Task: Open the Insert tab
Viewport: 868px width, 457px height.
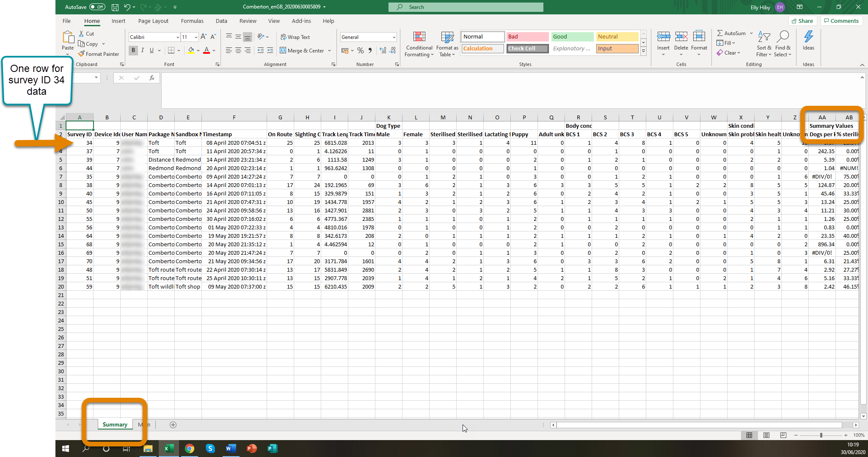Action: pyautogui.click(x=118, y=21)
